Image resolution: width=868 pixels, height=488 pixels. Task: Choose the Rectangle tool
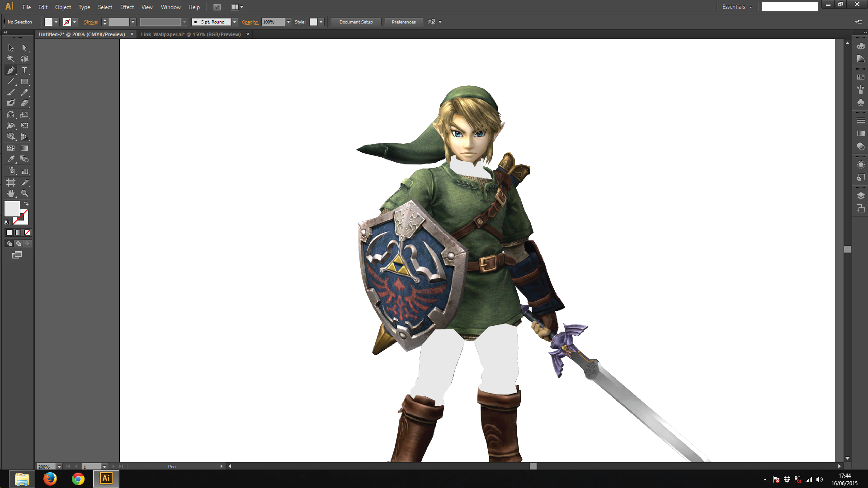(x=24, y=82)
